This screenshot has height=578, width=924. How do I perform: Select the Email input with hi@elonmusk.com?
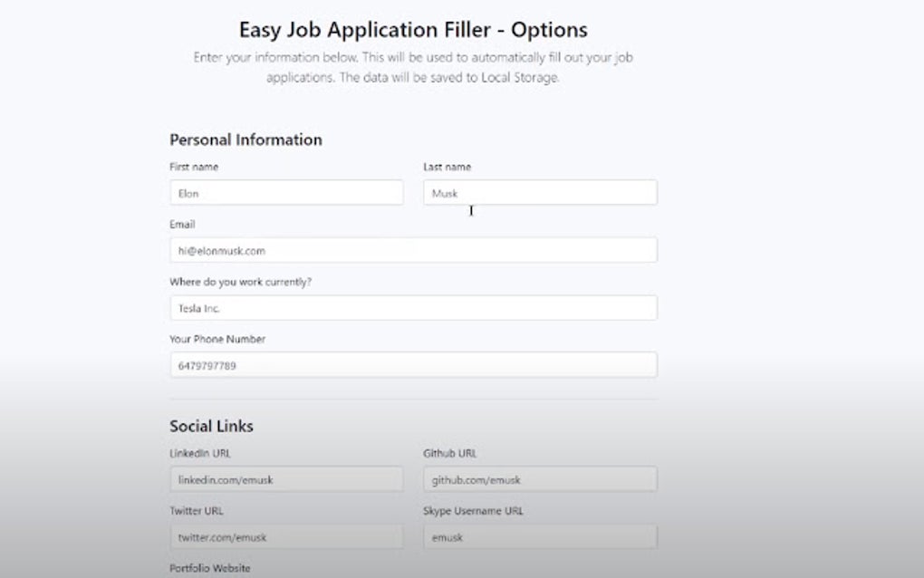(x=413, y=251)
